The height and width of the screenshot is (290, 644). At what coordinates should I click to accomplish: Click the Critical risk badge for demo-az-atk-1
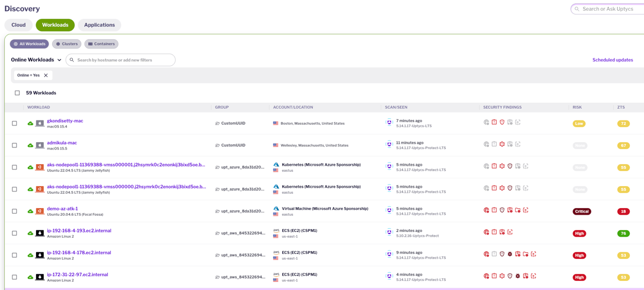point(582,211)
